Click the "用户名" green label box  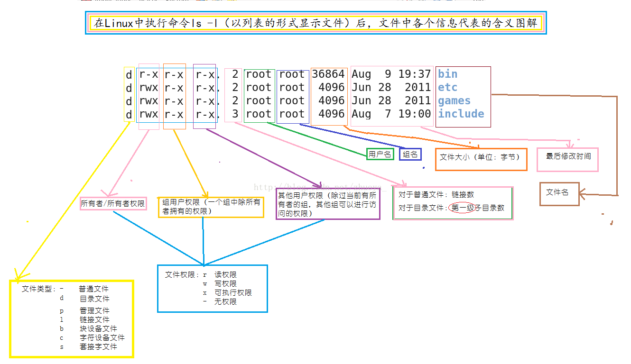pos(380,154)
